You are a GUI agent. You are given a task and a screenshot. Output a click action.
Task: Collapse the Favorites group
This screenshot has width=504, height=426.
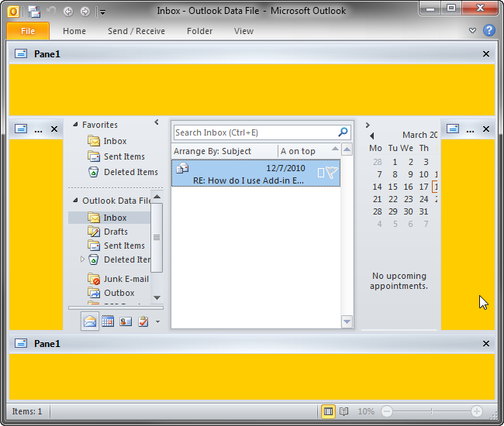click(x=75, y=125)
